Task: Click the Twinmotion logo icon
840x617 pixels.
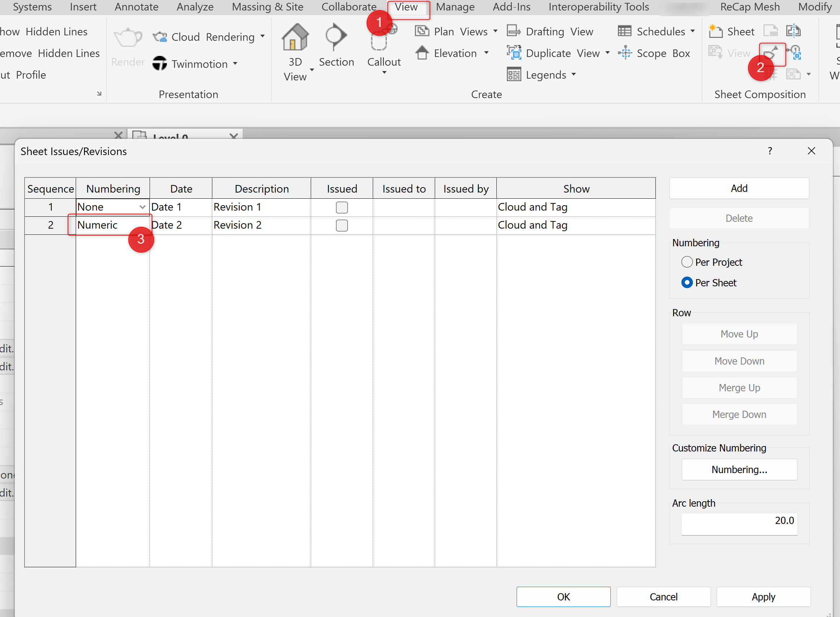Action: [x=160, y=63]
